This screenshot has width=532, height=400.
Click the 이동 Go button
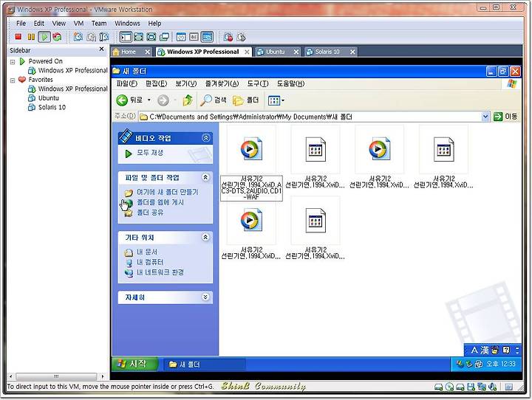coord(505,117)
